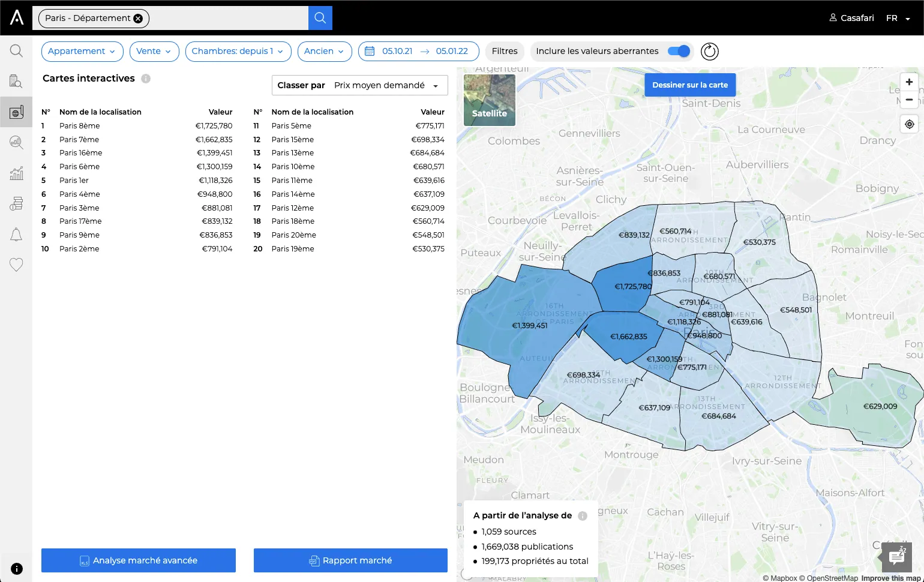The height and width of the screenshot is (582, 924).
Task: Open the Filtres button
Action: point(505,51)
